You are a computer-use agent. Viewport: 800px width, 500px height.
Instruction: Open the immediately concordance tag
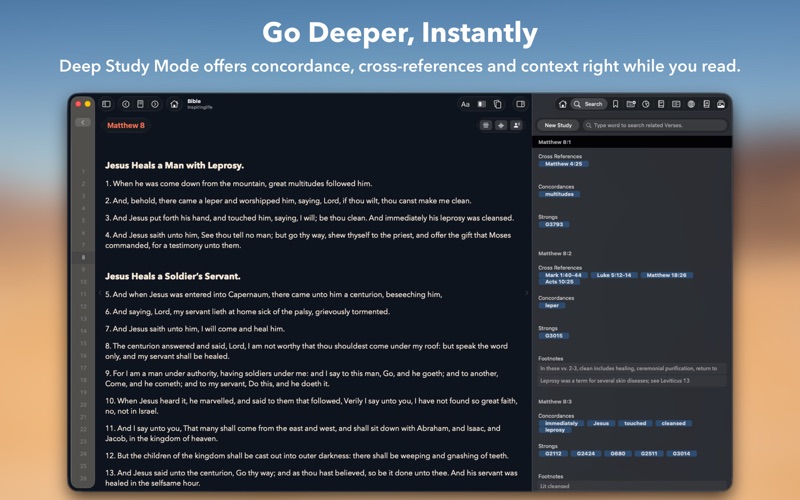click(x=561, y=423)
